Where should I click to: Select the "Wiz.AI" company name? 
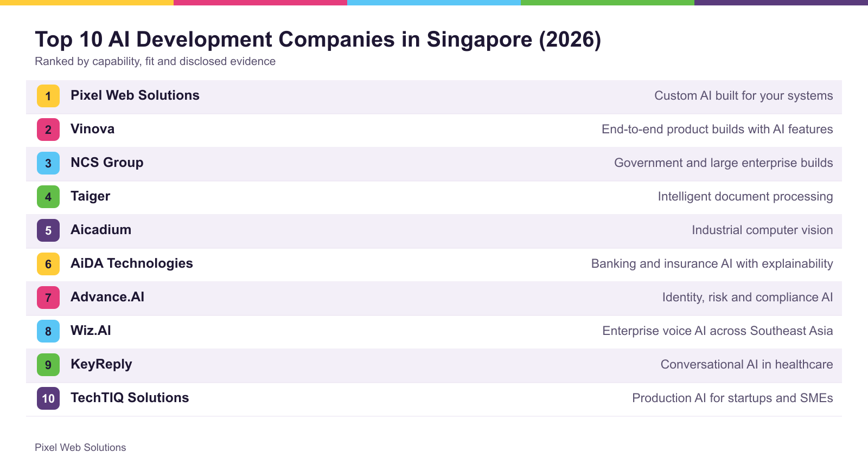pos(91,331)
